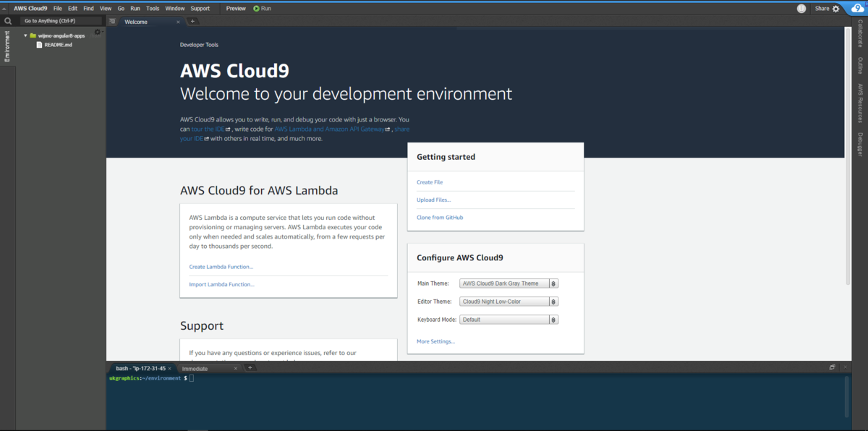Click the editor pane tab-list icon
Screen dimensions: 868x431
tap(112, 22)
